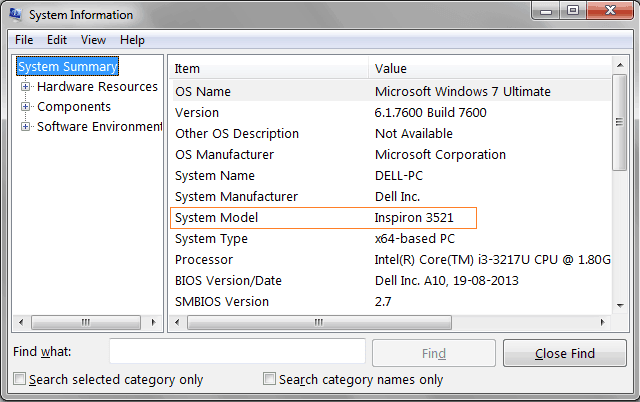Click the Not Available value
The height and width of the screenshot is (402, 640).
point(413,133)
